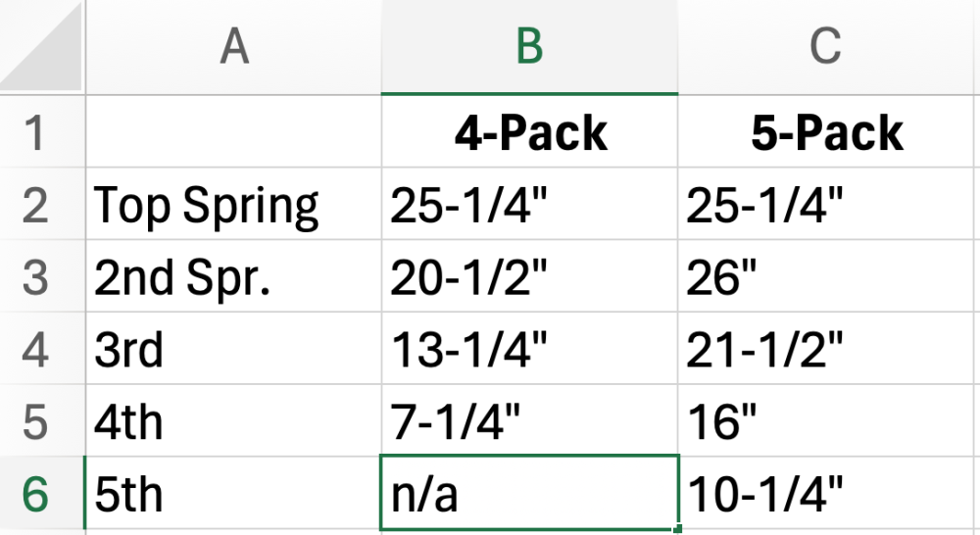Click the bold "5-Pack" header cell
Viewport: 980px width, 535px height.
click(x=826, y=132)
